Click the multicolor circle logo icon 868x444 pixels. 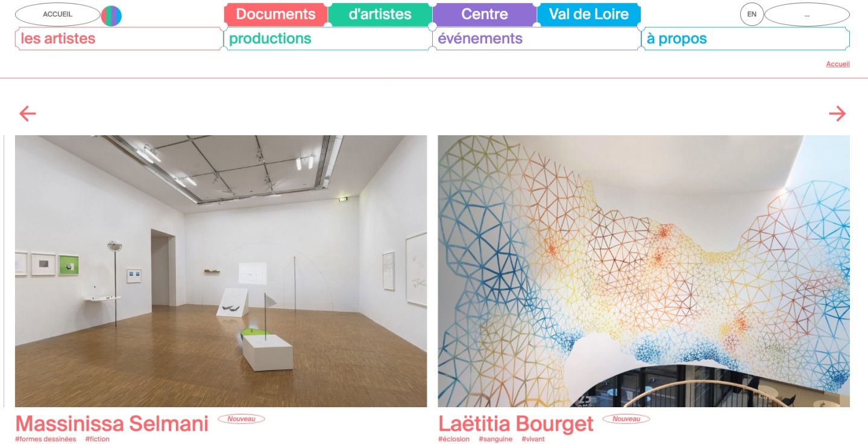(x=112, y=16)
